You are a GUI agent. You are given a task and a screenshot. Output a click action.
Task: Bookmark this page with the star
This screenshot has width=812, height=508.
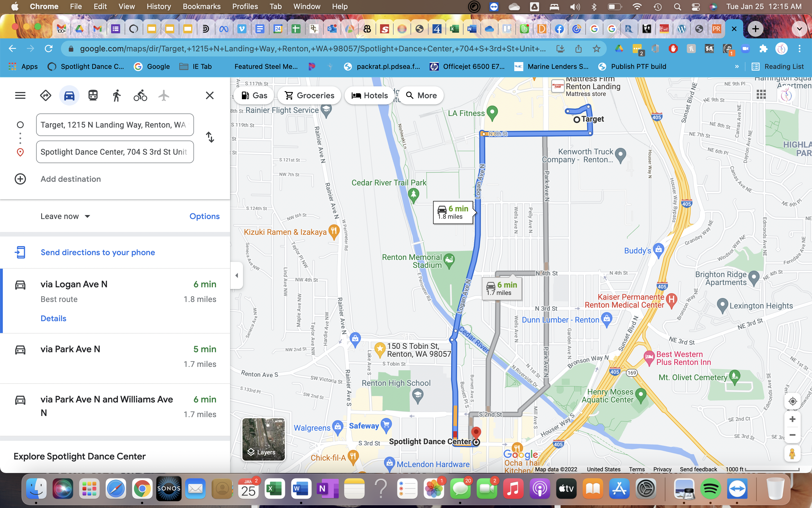(x=596, y=49)
